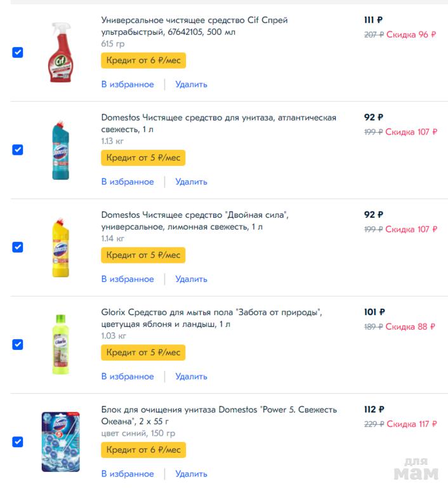Open the blue Domestos toilet cleaner image
Screen dimensions: 448x489
(60, 150)
